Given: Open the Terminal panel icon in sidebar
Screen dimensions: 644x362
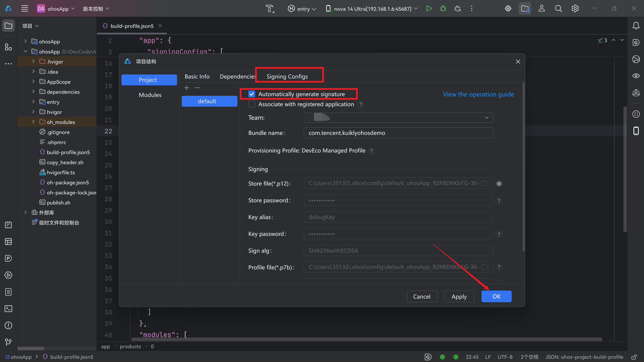Looking at the screenshot, I should (x=8, y=308).
